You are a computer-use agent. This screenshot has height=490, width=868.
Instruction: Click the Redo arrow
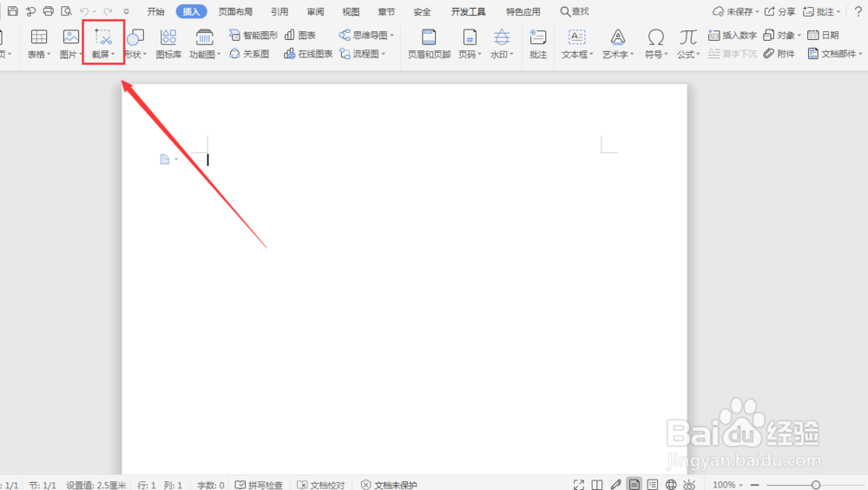(108, 11)
